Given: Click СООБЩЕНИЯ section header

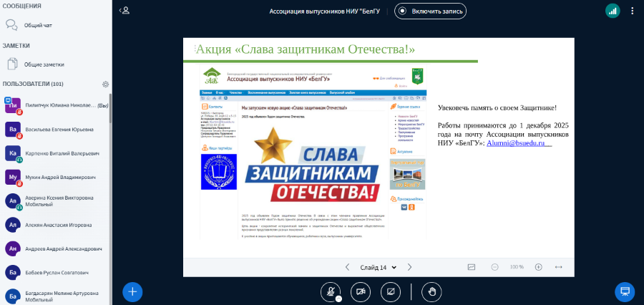Looking at the screenshot, I should 21,6.
